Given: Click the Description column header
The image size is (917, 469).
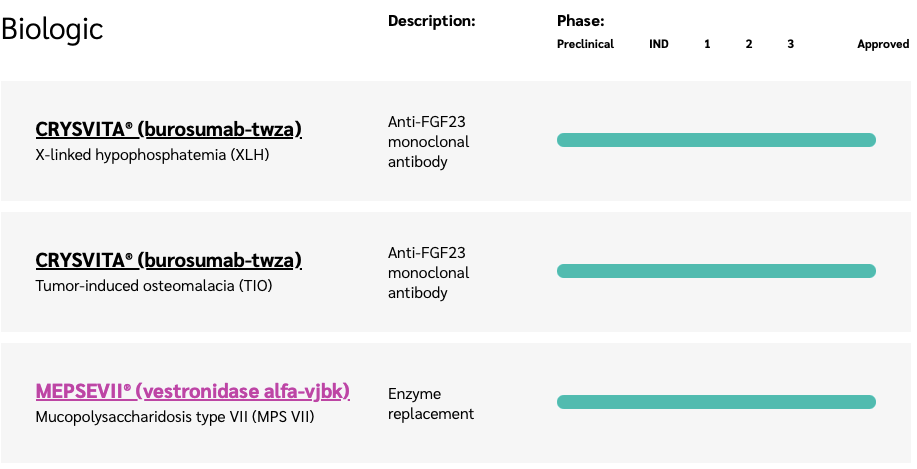Looking at the screenshot, I should click(432, 21).
